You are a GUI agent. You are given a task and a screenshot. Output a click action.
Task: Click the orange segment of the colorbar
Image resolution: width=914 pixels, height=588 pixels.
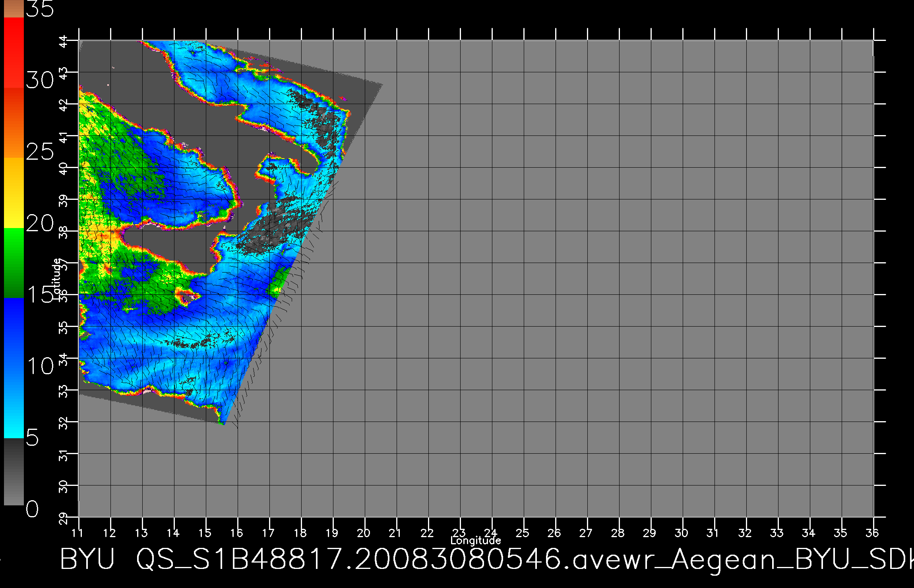click(x=14, y=122)
